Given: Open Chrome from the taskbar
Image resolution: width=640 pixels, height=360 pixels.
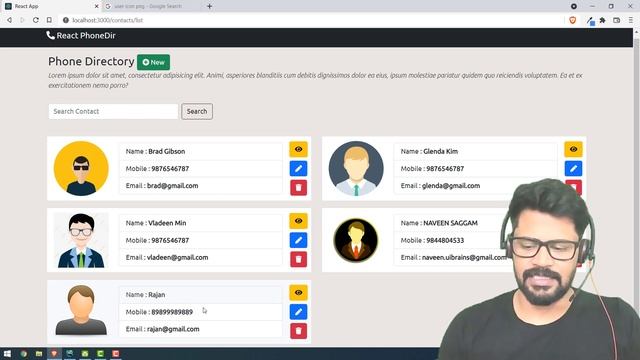Looking at the screenshot, I should [24, 354].
